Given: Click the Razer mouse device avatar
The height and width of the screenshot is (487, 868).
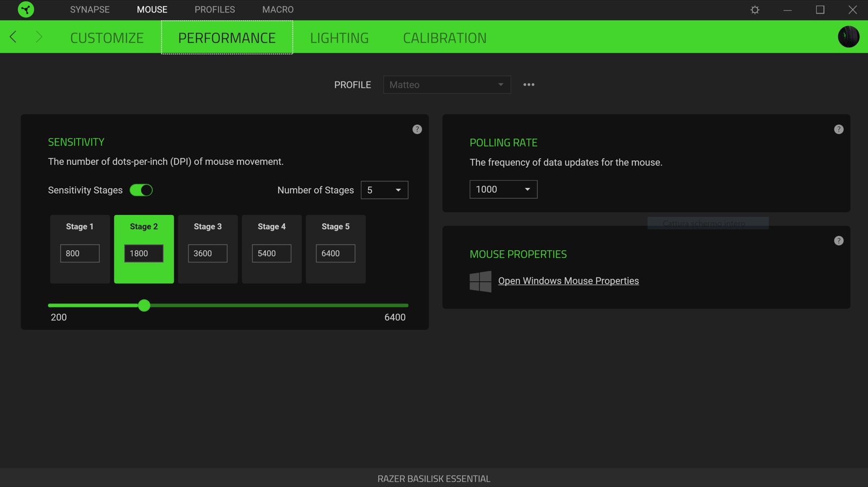Looking at the screenshot, I should 848,37.
